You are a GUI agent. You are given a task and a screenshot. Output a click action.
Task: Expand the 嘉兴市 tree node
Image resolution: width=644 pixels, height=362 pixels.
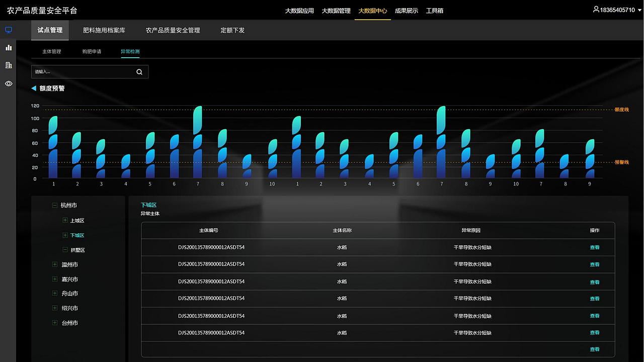[55, 279]
